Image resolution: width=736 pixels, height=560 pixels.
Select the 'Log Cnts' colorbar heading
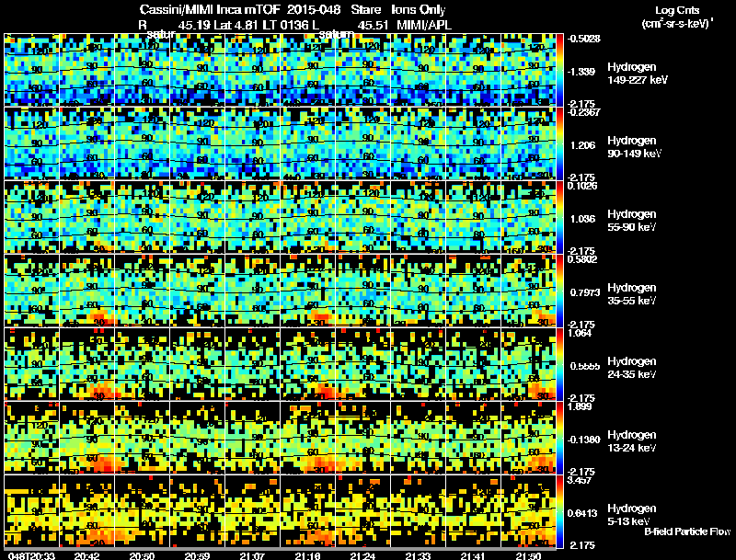[677, 10]
